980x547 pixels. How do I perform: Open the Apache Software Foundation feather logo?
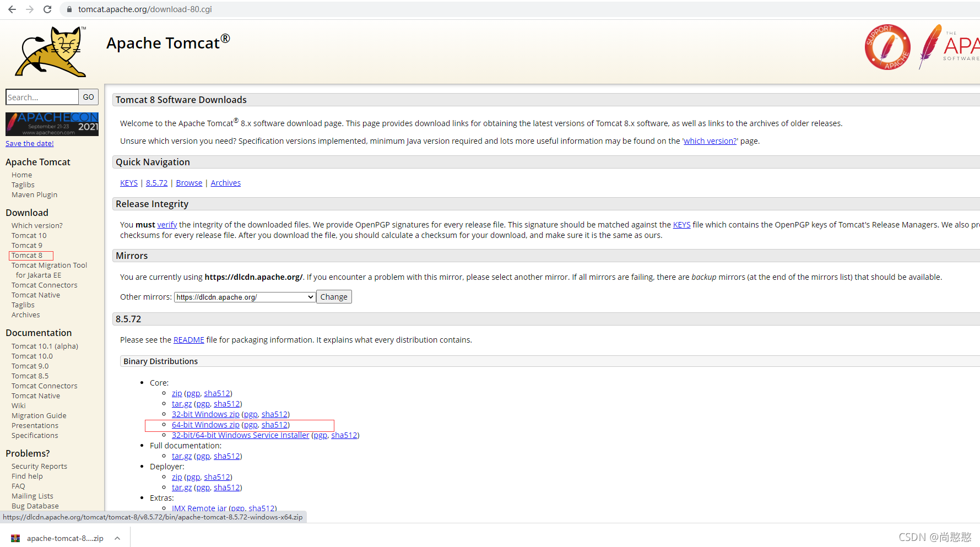point(949,46)
